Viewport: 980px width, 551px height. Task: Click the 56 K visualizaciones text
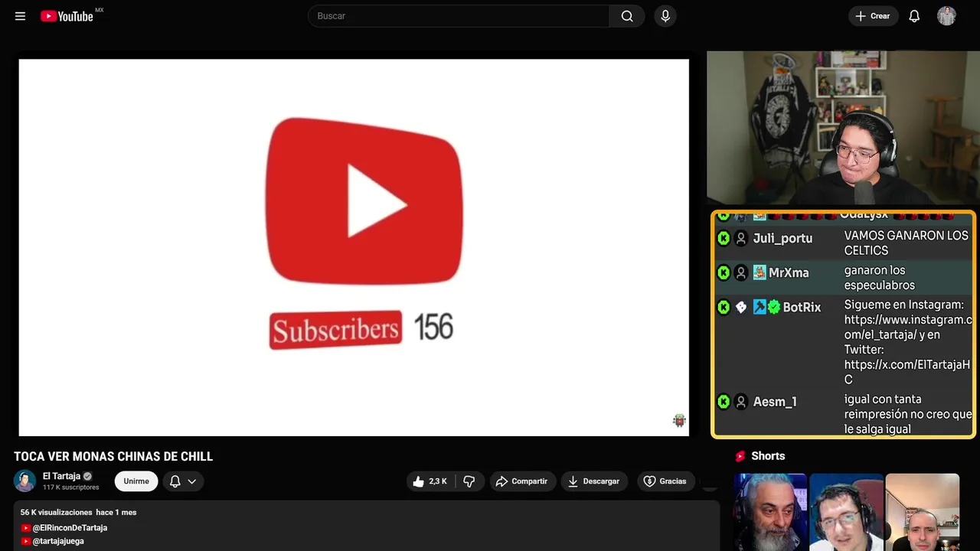(57, 512)
